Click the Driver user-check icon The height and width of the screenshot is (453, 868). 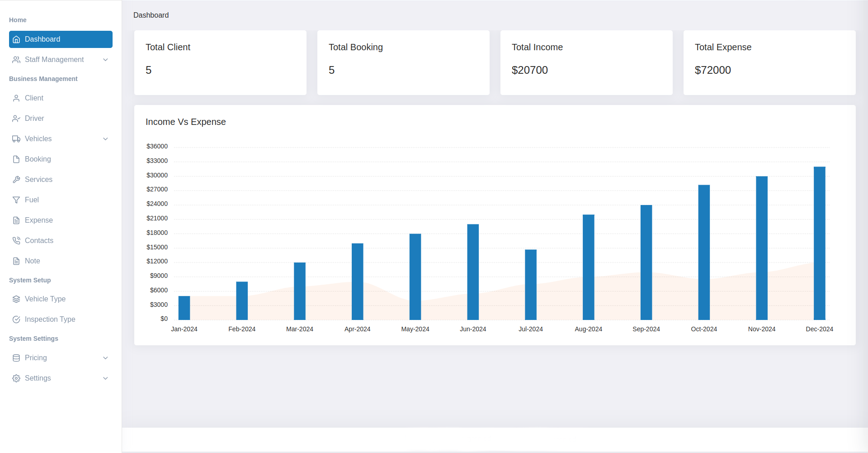tap(16, 119)
